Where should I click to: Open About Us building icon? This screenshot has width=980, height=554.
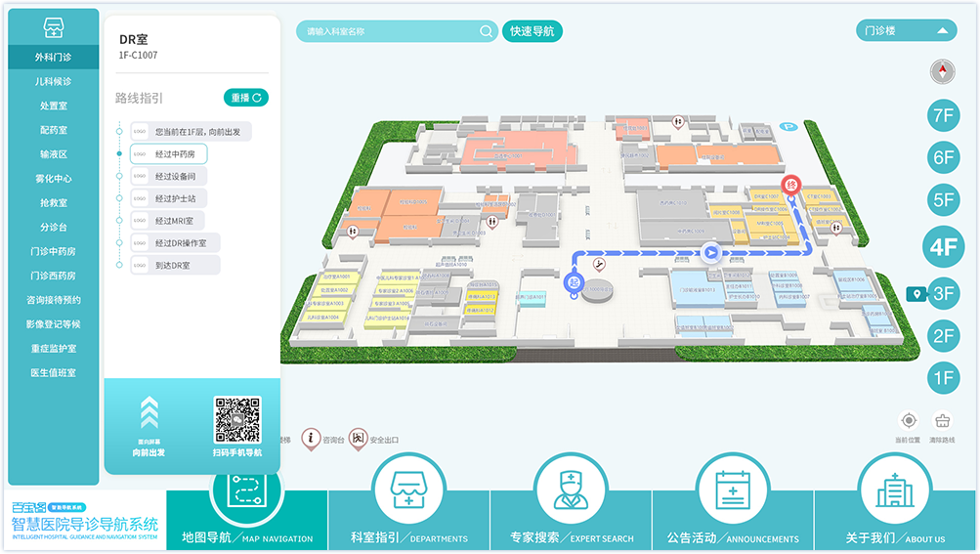click(893, 490)
